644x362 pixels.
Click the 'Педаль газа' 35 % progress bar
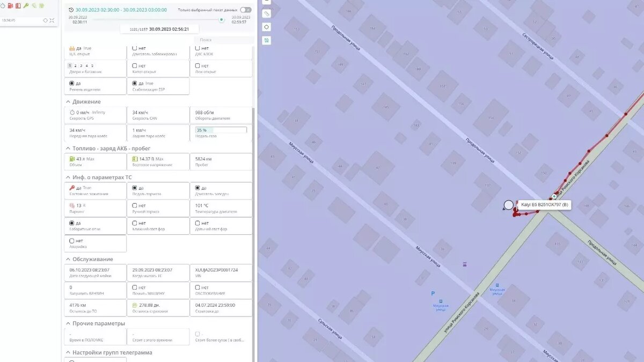coord(221,130)
